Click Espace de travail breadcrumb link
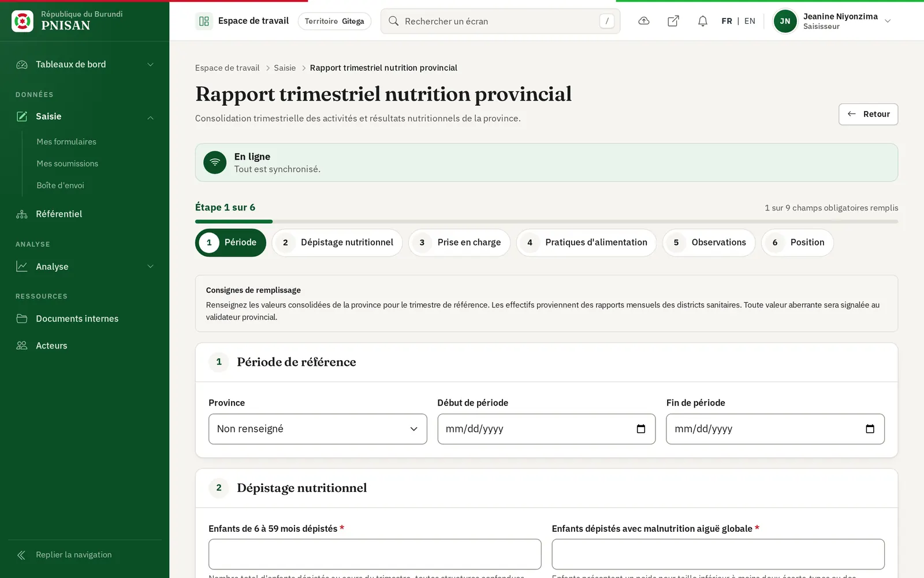Viewport: 924px width, 578px height. [228, 68]
